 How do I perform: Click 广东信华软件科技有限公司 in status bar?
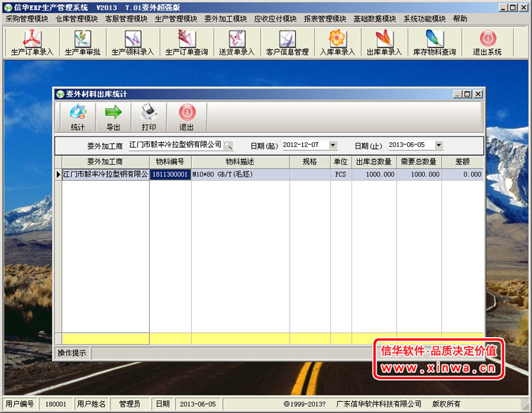click(379, 404)
